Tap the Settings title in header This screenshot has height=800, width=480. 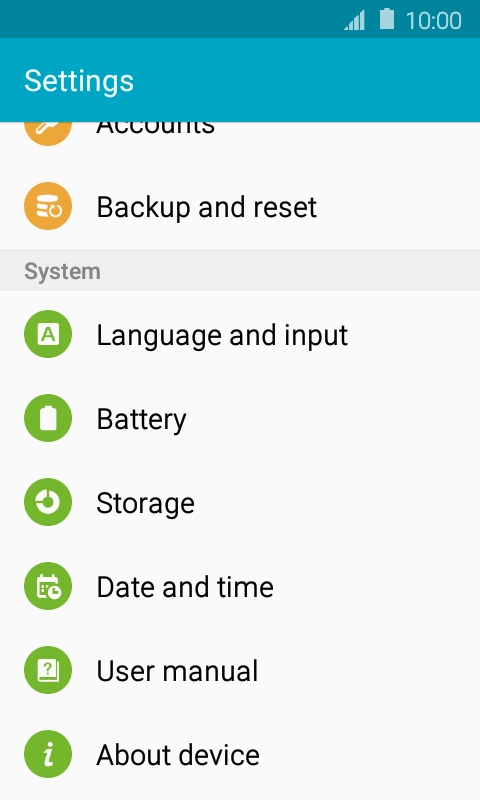[x=79, y=81]
